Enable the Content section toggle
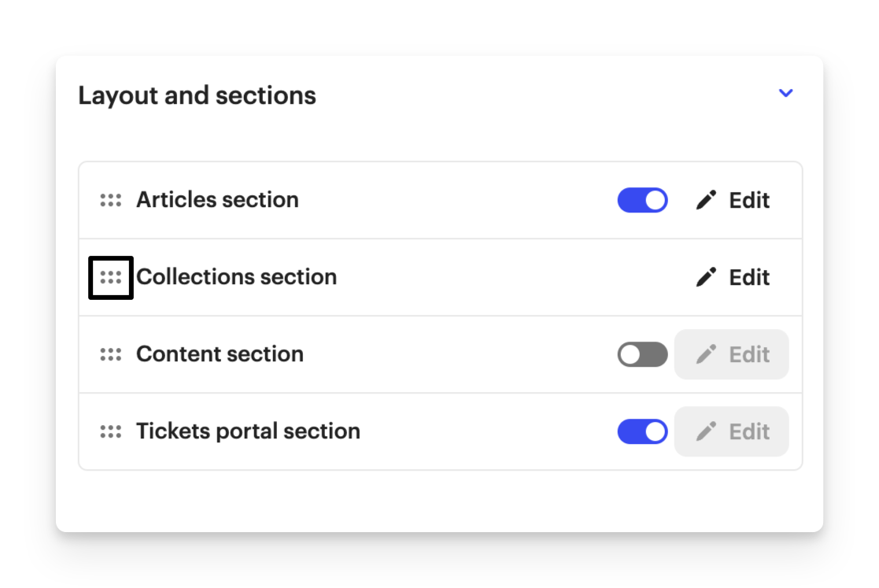 tap(642, 354)
